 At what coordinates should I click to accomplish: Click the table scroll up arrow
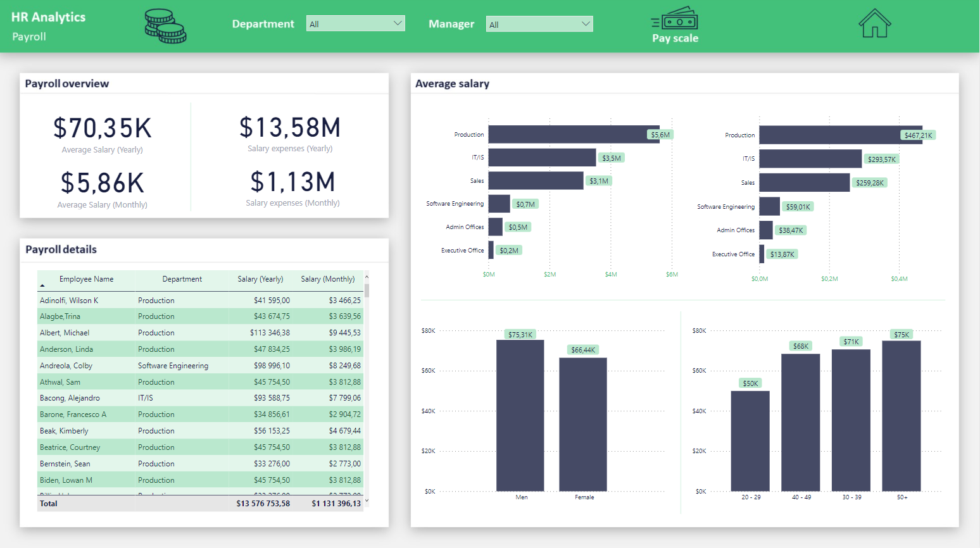367,277
